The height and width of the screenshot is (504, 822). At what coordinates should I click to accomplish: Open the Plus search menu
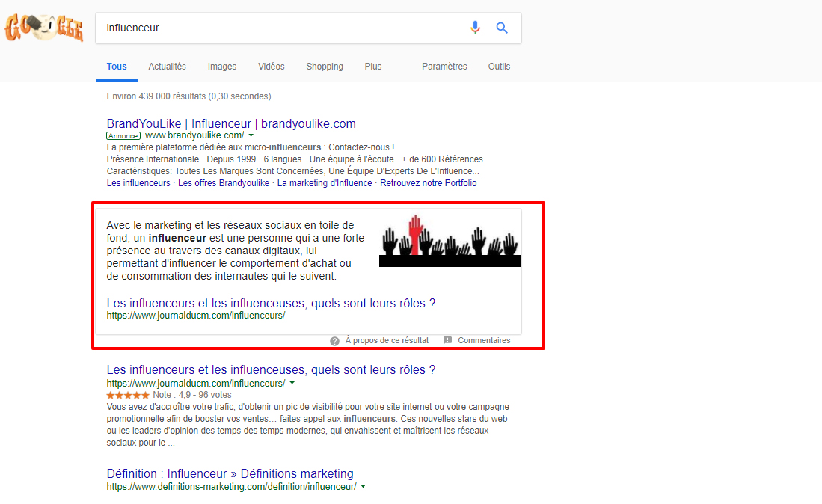[x=373, y=67]
